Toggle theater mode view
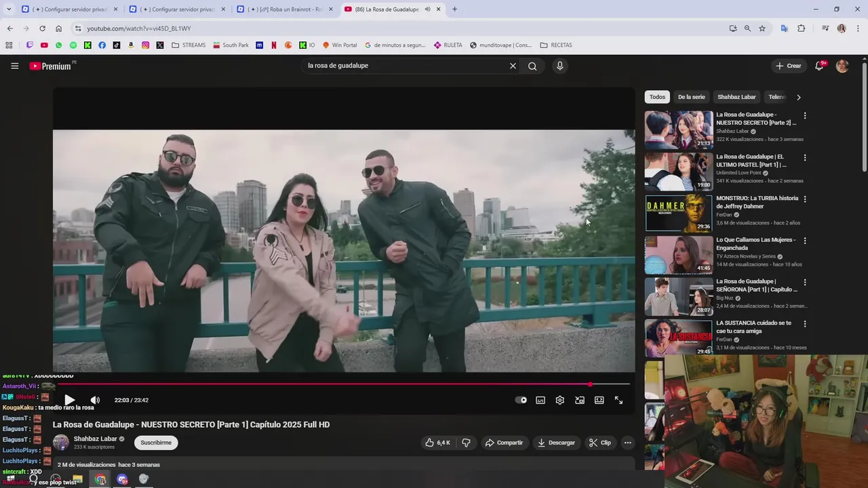The width and height of the screenshot is (868, 488). coord(599,400)
